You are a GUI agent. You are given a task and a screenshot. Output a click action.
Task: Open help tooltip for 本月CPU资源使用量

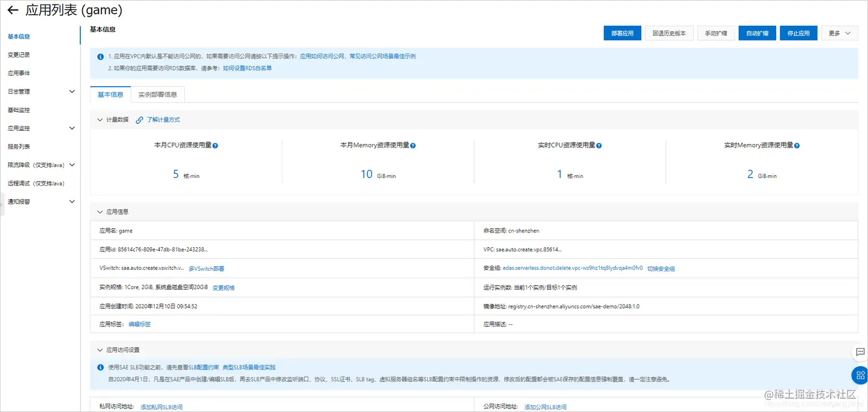216,145
